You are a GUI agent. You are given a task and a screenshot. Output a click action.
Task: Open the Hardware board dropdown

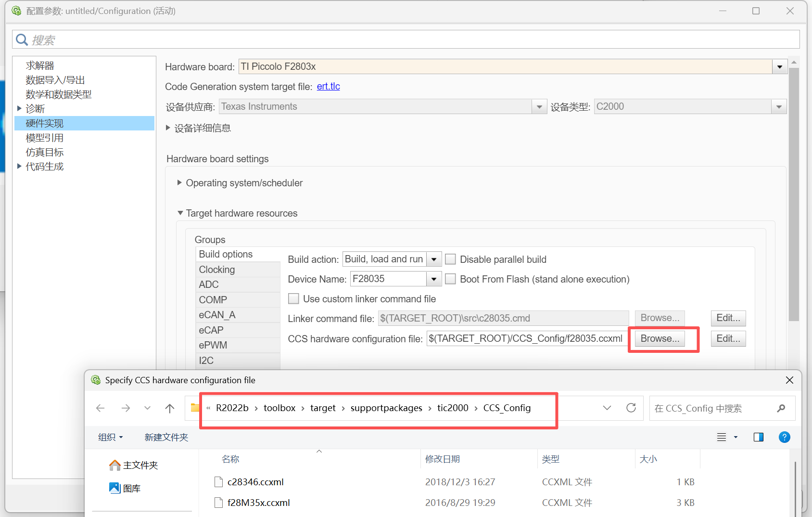click(779, 66)
